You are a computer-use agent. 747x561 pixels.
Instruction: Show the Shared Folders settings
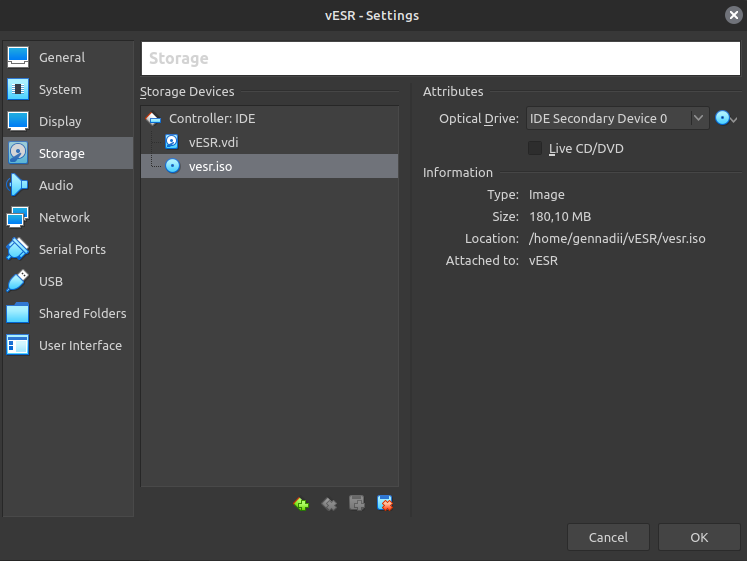82,314
